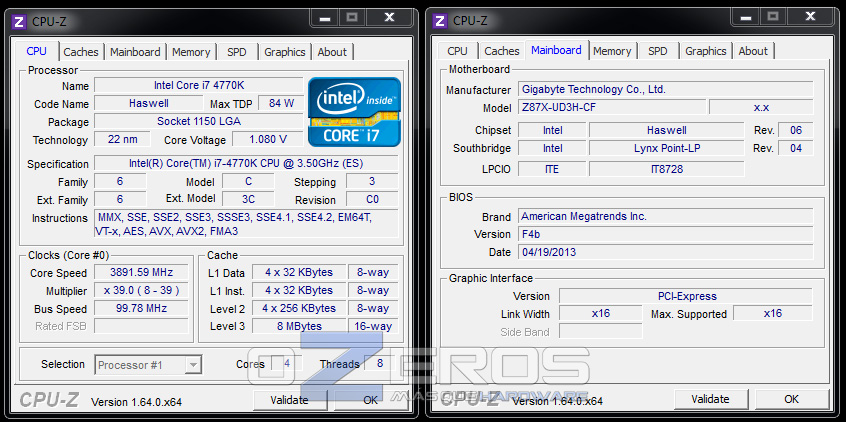Close the right CPU-Z window
This screenshot has width=846, height=422.
(810, 18)
